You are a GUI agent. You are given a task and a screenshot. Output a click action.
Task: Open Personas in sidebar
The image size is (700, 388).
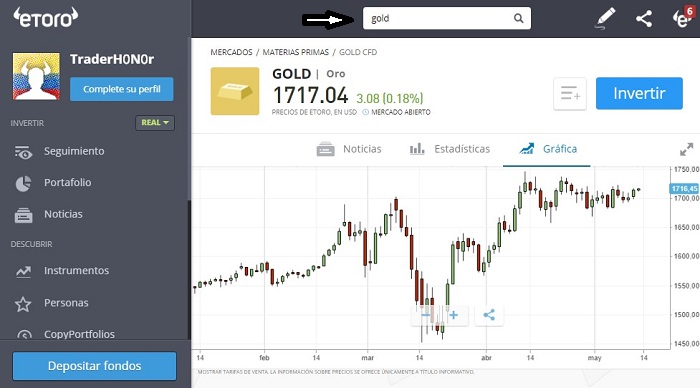click(66, 303)
